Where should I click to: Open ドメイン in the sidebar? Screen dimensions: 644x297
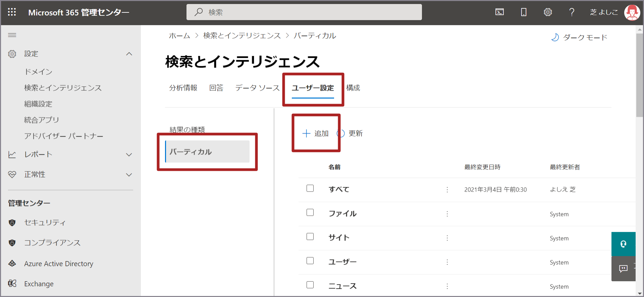(x=38, y=71)
